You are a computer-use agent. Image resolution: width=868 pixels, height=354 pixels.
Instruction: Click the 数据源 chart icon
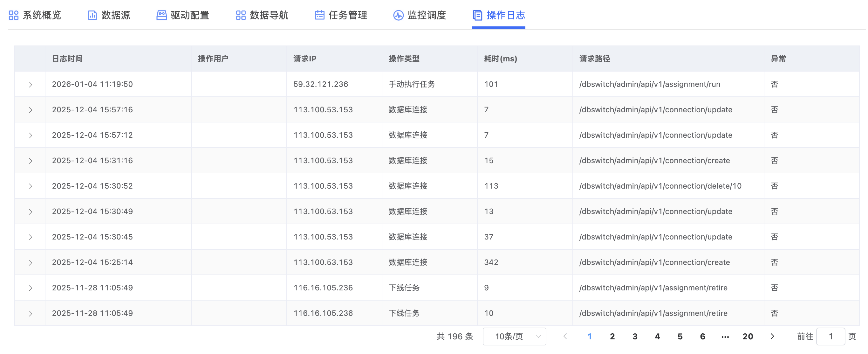pyautogui.click(x=92, y=15)
